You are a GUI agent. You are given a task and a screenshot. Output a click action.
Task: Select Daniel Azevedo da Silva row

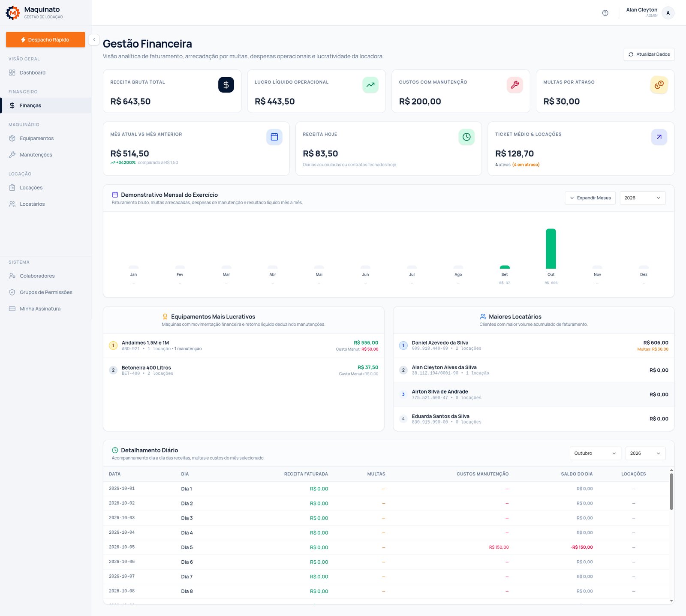click(533, 346)
